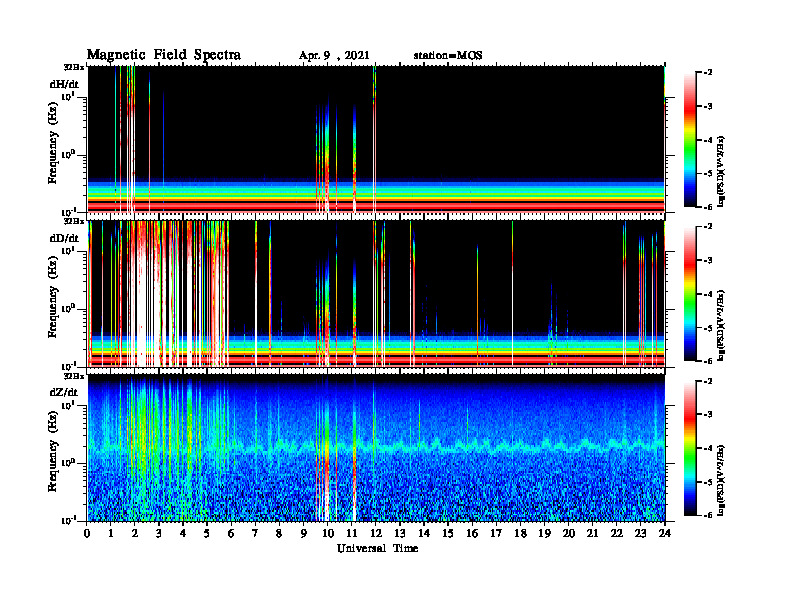Click the "-6" value on dH/dt color scale

pos(708,207)
